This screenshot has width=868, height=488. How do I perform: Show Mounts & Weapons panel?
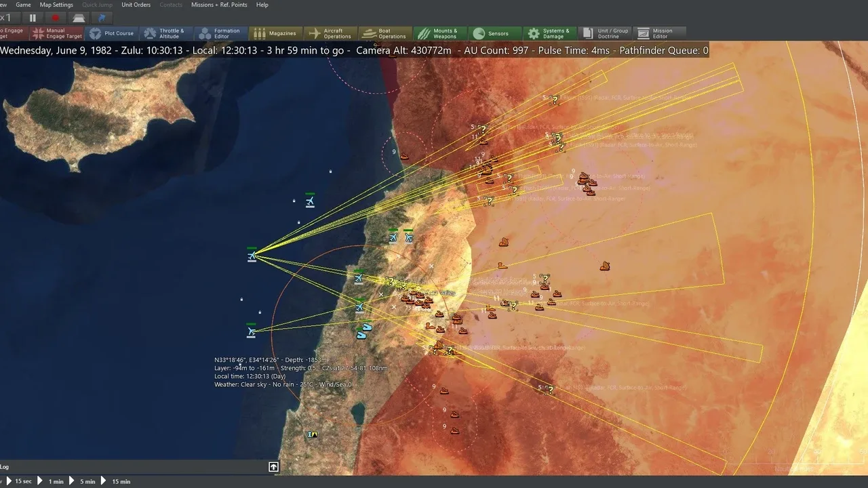click(x=439, y=33)
